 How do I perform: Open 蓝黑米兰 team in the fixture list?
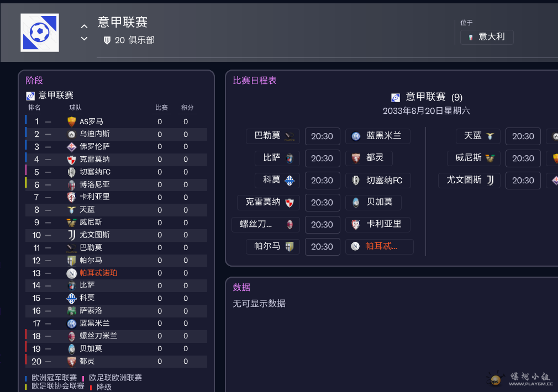pyautogui.click(x=377, y=136)
